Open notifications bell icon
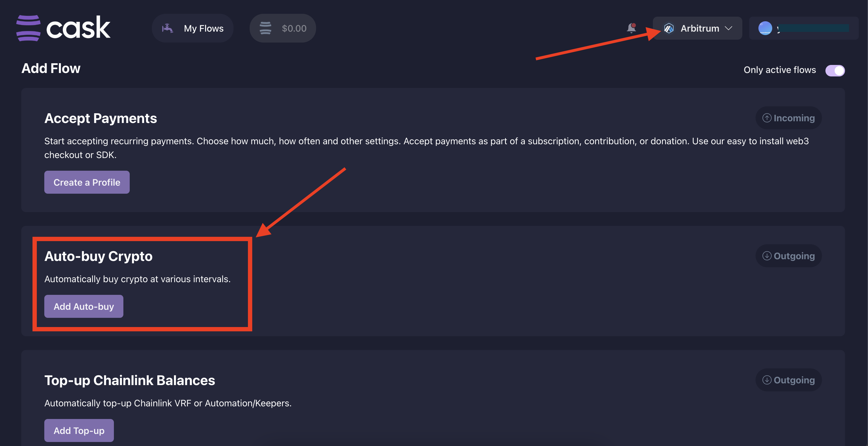 pos(632,28)
